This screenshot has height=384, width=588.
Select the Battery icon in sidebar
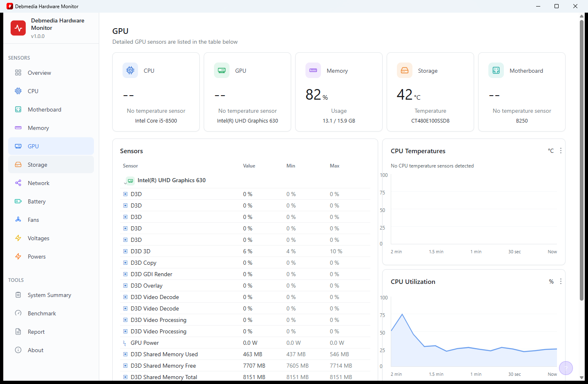(18, 201)
